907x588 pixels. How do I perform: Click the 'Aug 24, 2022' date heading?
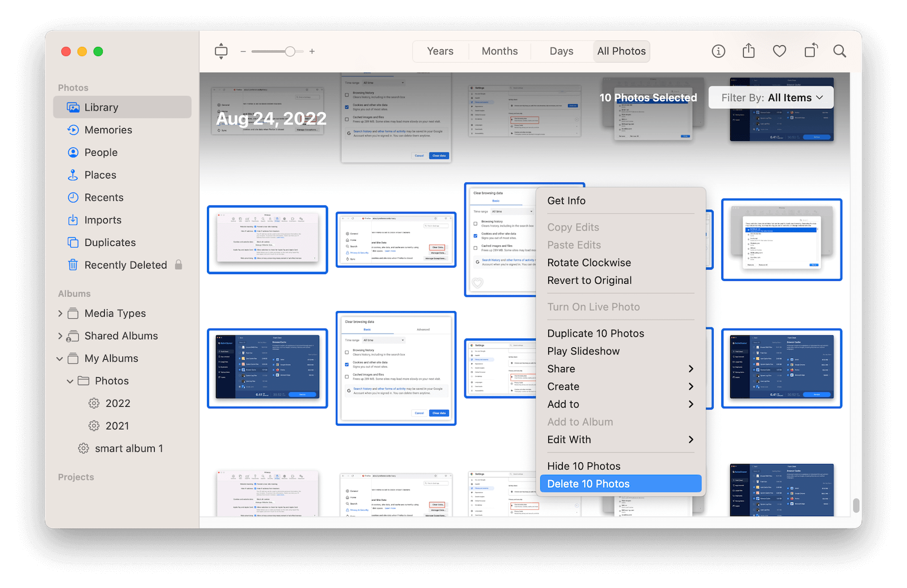pos(272,118)
